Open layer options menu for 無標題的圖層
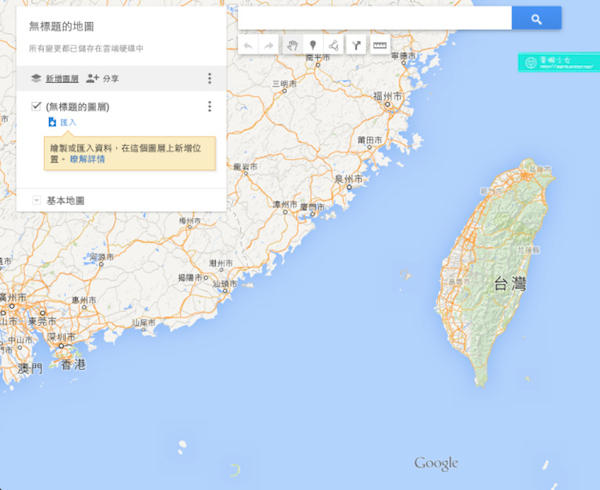The width and height of the screenshot is (600, 490). [x=209, y=107]
